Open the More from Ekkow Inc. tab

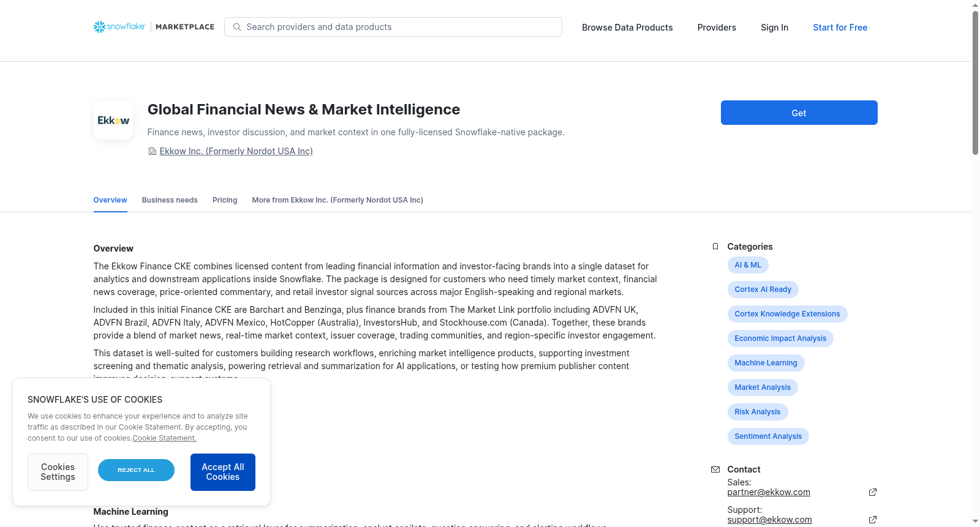pyautogui.click(x=337, y=200)
